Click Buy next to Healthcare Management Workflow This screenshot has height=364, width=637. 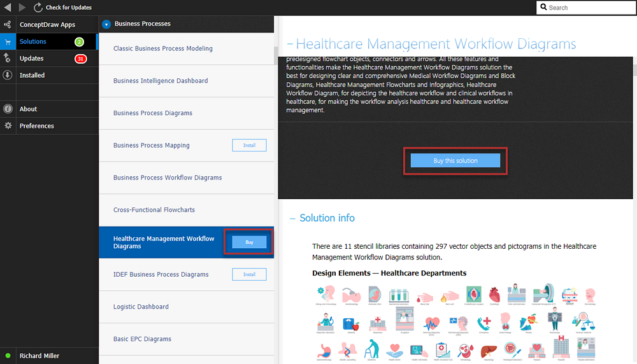(250, 242)
